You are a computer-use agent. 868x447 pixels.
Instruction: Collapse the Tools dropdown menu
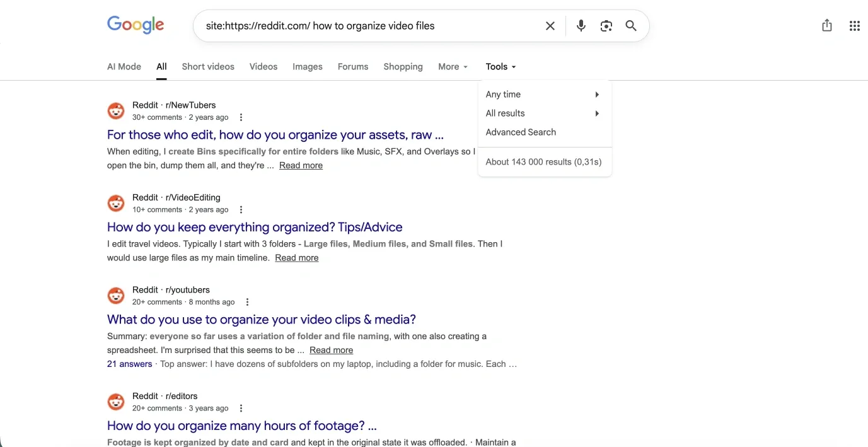pyautogui.click(x=501, y=67)
